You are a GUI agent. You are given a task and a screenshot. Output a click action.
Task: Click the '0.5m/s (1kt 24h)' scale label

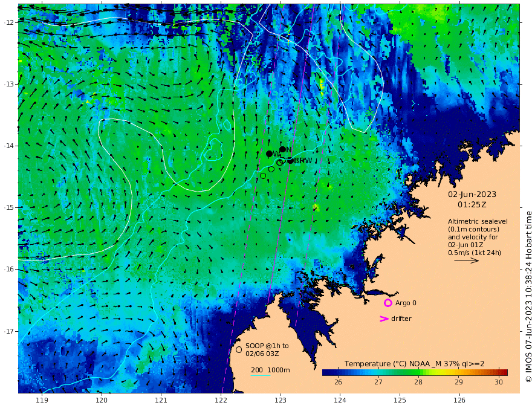coord(475,253)
